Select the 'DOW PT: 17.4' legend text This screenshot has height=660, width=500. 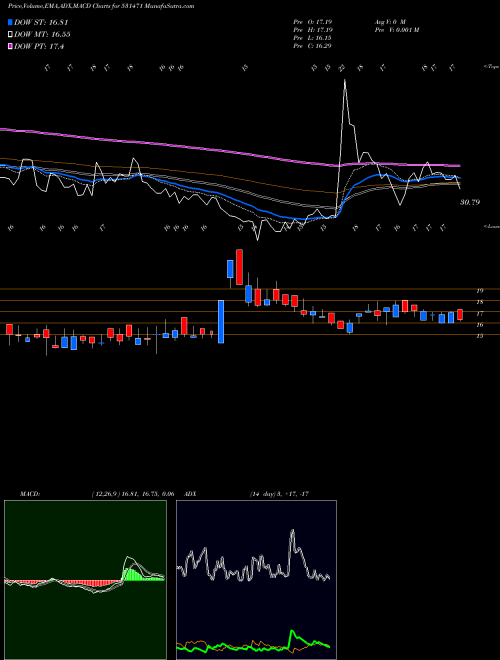[x=39, y=46]
